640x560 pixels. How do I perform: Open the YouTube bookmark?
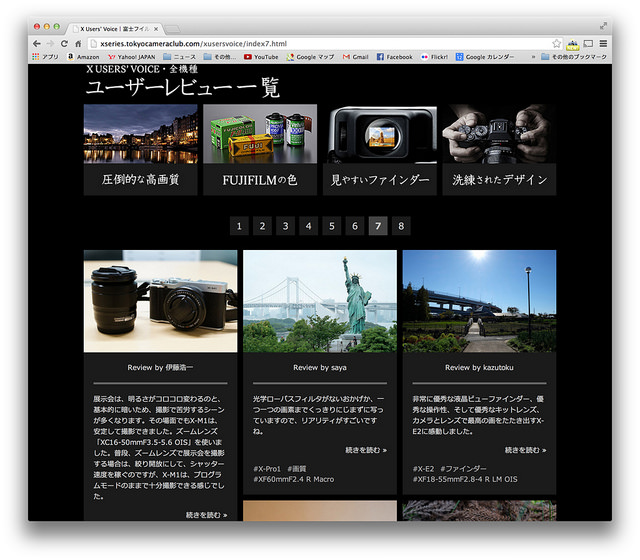click(x=261, y=58)
